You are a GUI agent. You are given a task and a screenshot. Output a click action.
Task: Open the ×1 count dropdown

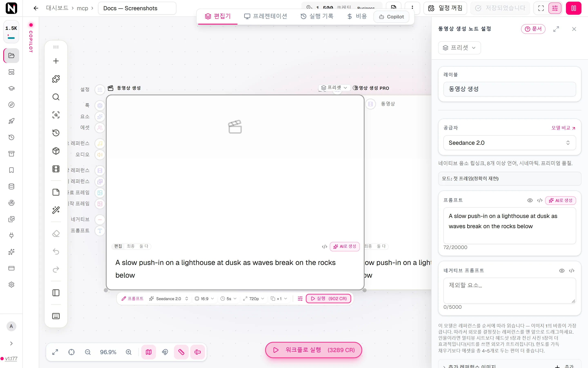(279, 299)
